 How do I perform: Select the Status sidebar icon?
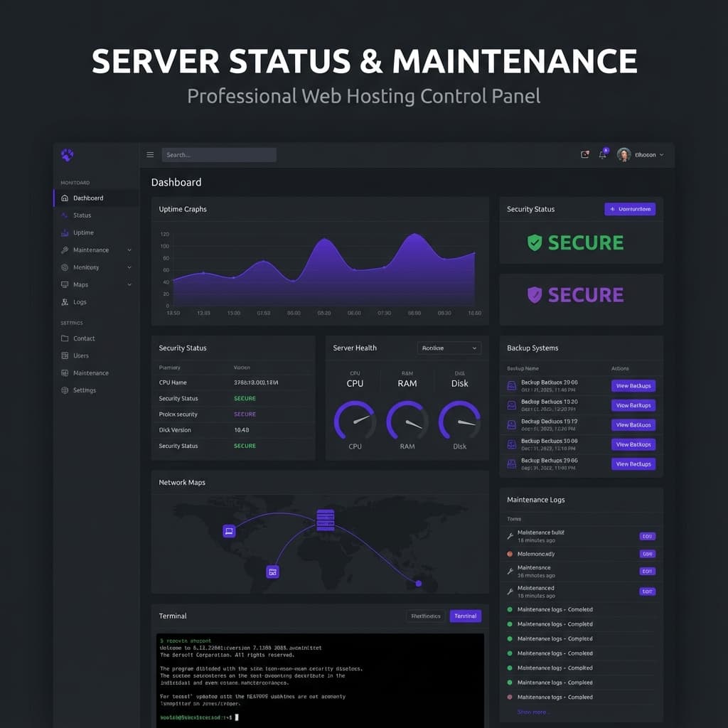coord(65,215)
